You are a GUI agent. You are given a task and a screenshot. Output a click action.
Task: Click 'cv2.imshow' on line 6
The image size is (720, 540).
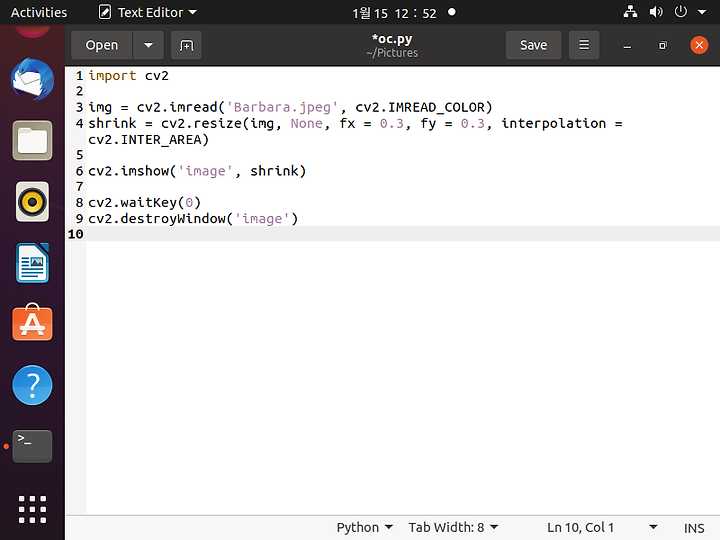(x=129, y=171)
